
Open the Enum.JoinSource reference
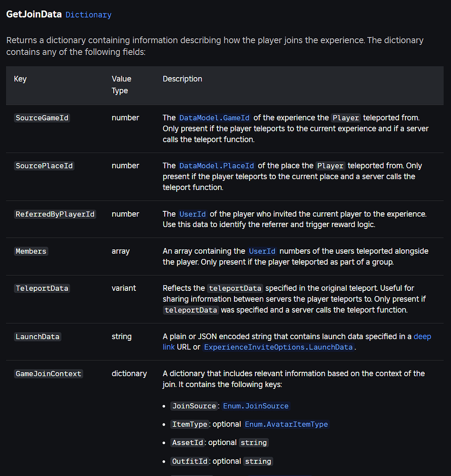[255, 406]
